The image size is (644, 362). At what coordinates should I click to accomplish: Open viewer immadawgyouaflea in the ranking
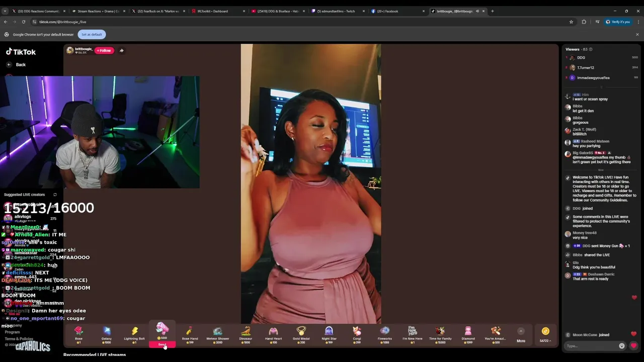coord(602,77)
